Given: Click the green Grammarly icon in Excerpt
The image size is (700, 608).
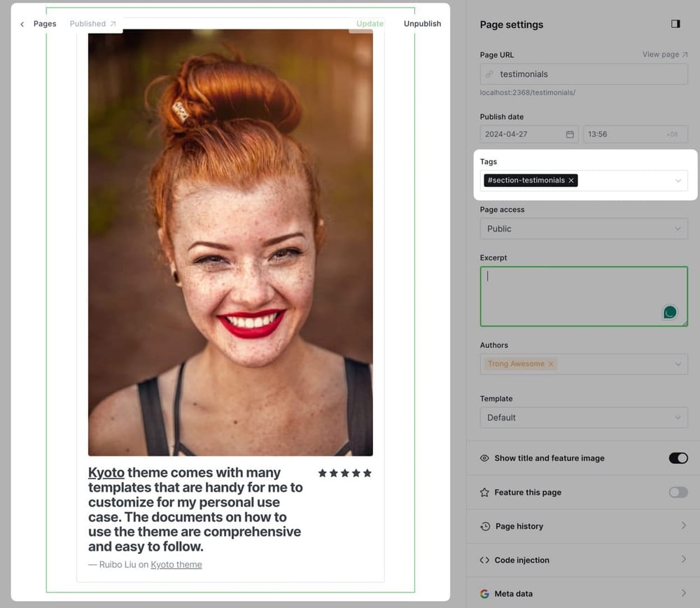Looking at the screenshot, I should point(670,312).
